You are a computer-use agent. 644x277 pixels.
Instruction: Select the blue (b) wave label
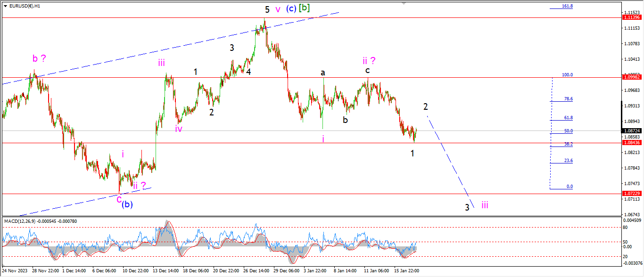[127, 204]
